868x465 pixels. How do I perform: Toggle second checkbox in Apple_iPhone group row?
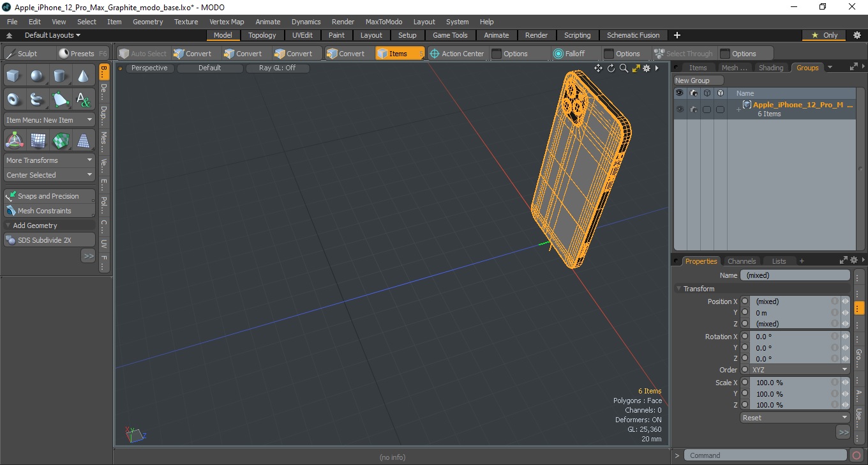pos(720,109)
